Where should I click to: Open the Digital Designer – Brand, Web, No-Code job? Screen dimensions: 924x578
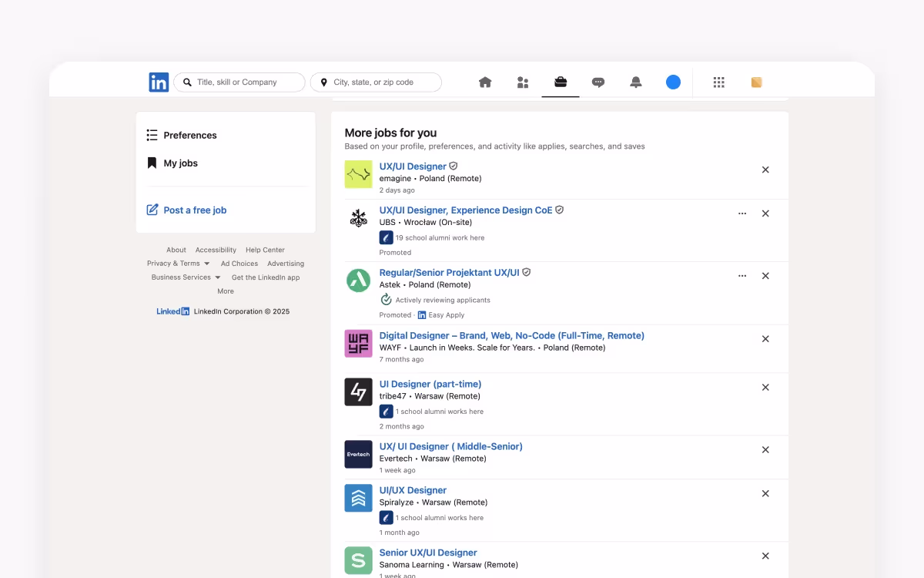(x=512, y=335)
